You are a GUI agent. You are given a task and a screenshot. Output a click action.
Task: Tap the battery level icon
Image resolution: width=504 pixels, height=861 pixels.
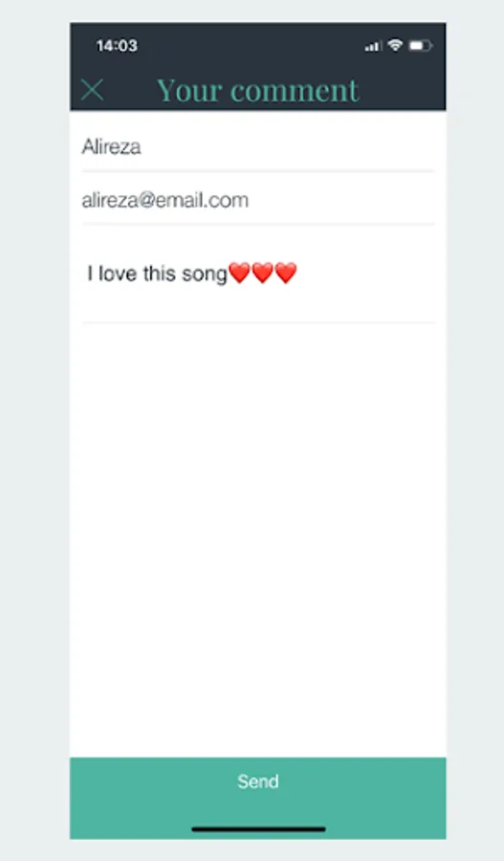(x=421, y=46)
